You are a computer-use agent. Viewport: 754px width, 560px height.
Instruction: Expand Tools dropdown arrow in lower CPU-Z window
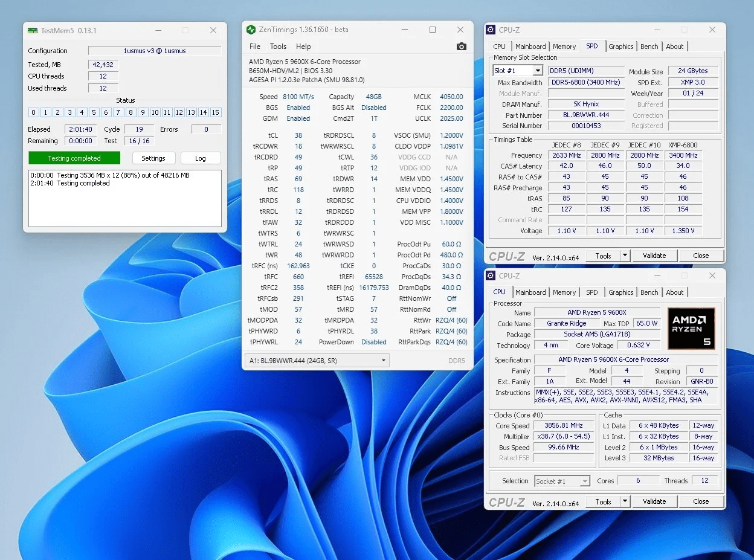tap(625, 501)
